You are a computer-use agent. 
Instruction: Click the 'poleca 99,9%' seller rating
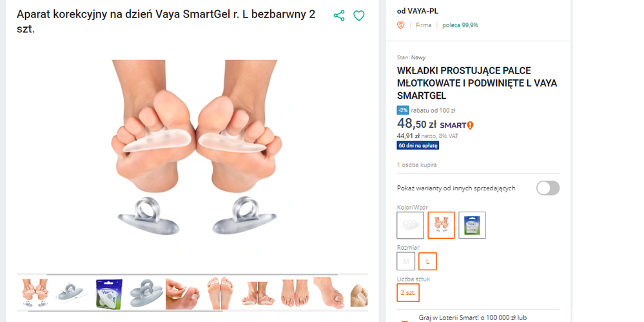tap(460, 25)
